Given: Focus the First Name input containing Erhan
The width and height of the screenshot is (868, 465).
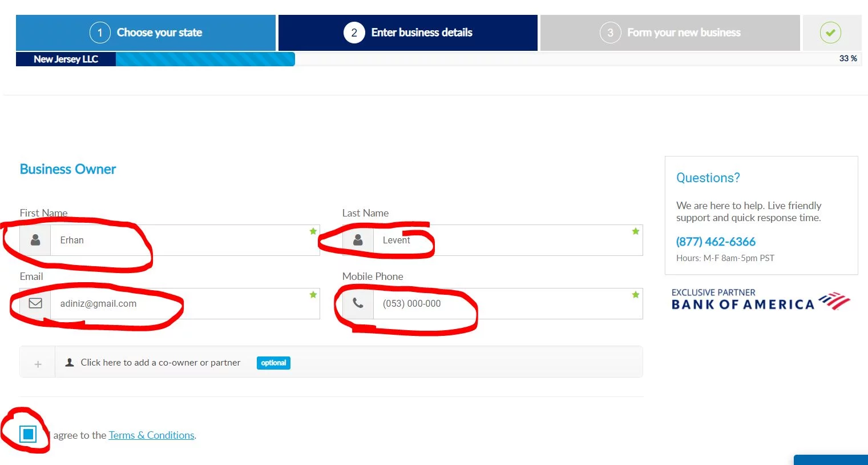Looking at the screenshot, I should tap(183, 240).
